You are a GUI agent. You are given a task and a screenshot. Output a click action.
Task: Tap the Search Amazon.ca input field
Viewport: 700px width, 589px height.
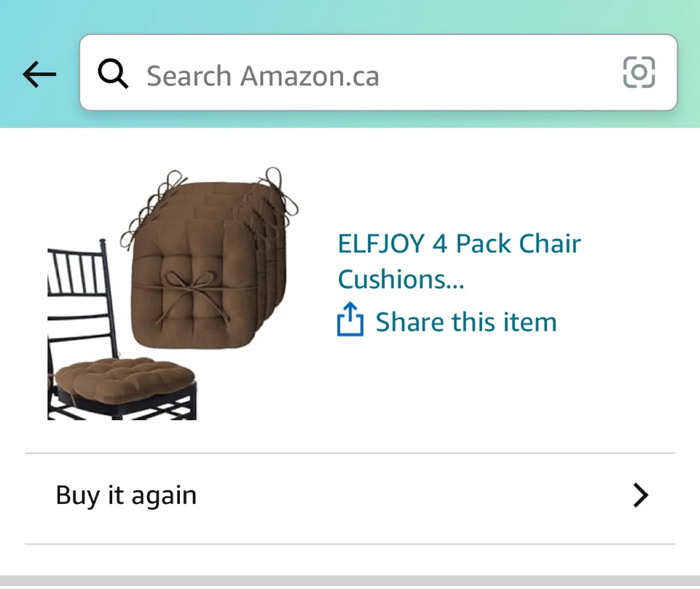pyautogui.click(x=340, y=74)
